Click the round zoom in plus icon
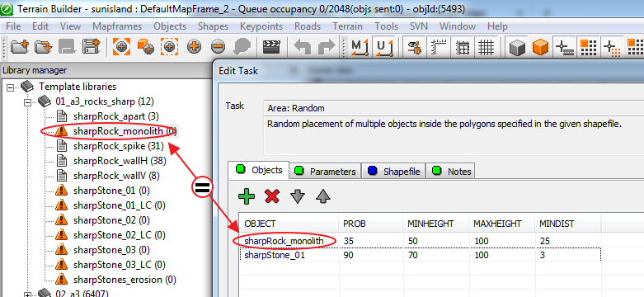The height and width of the screenshot is (297, 644). (x=194, y=47)
